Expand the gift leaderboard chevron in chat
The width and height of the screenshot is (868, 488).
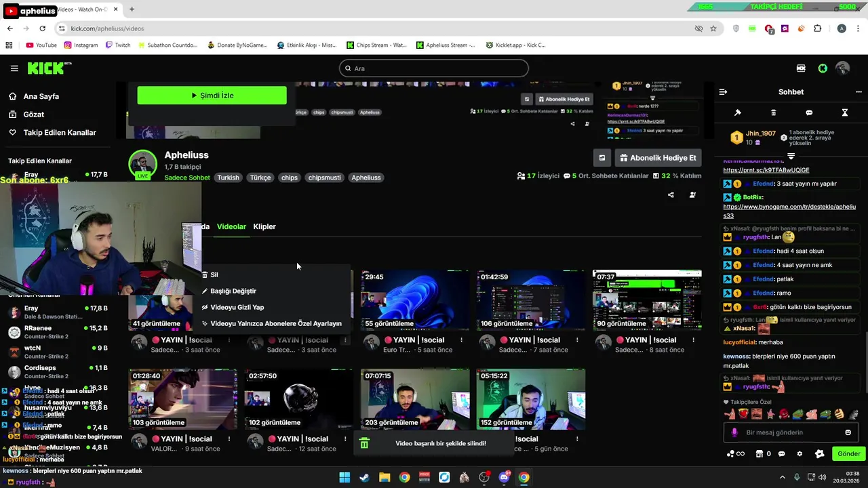pos(791,157)
